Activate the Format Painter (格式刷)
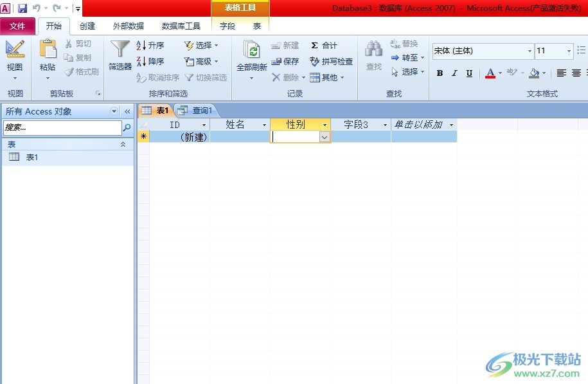588x384 pixels. 82,71
